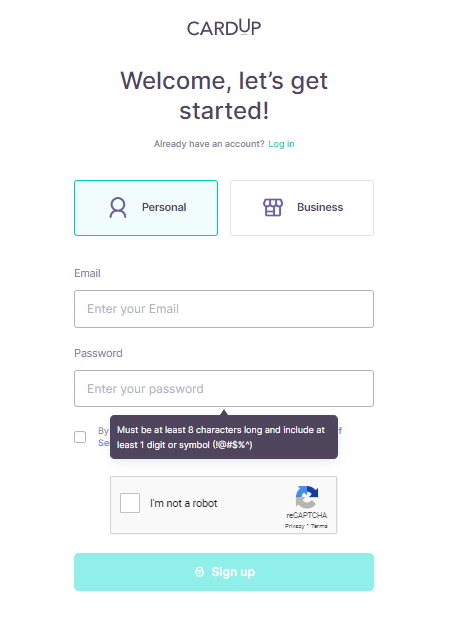Screen dimensions: 475x619
Task: Click the Email field label
Action: point(87,273)
